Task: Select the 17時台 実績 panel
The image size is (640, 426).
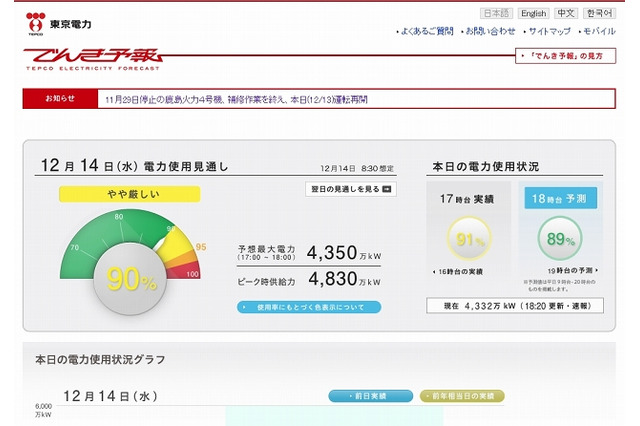Action: coord(468,231)
